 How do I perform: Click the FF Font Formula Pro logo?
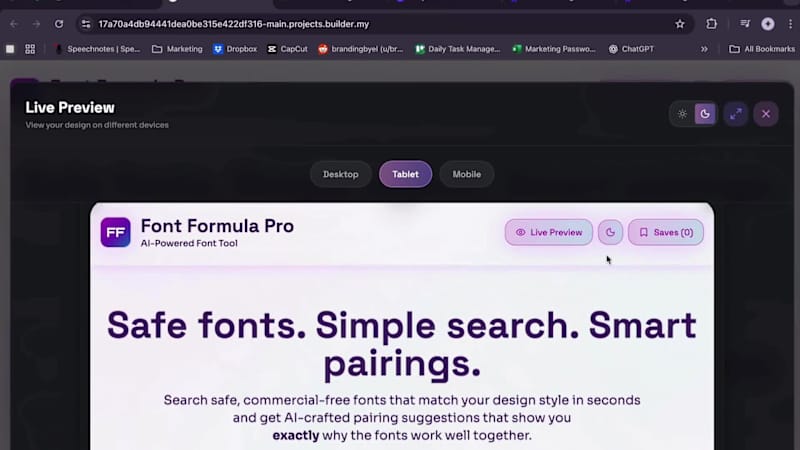tap(115, 232)
